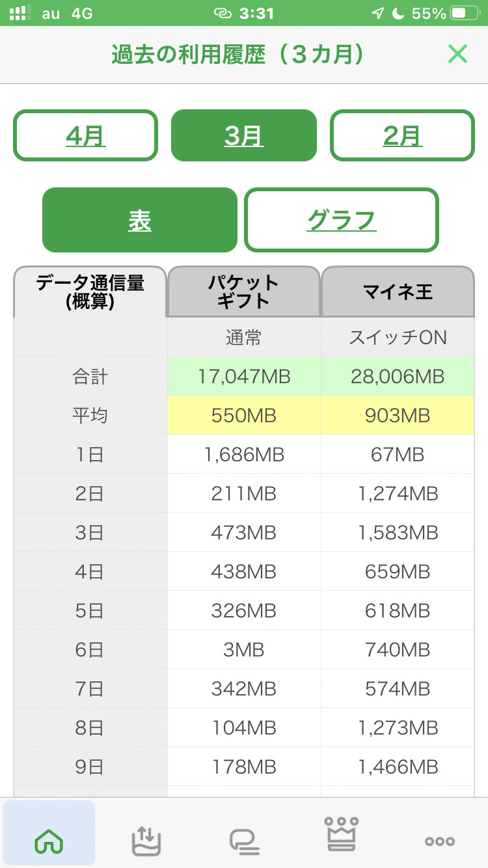Image resolution: width=488 pixels, height=868 pixels.
Task: Tap the 合計 通常 17,047MB cell
Action: (244, 376)
